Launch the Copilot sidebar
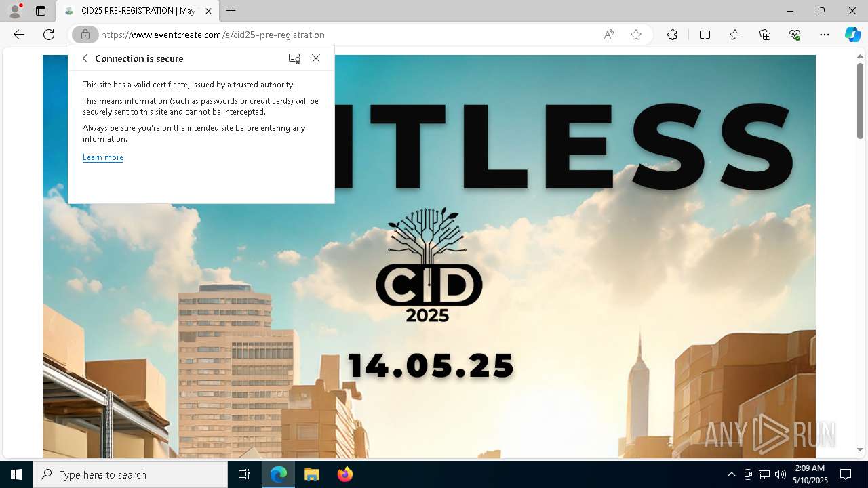This screenshot has width=868, height=488. point(852,35)
